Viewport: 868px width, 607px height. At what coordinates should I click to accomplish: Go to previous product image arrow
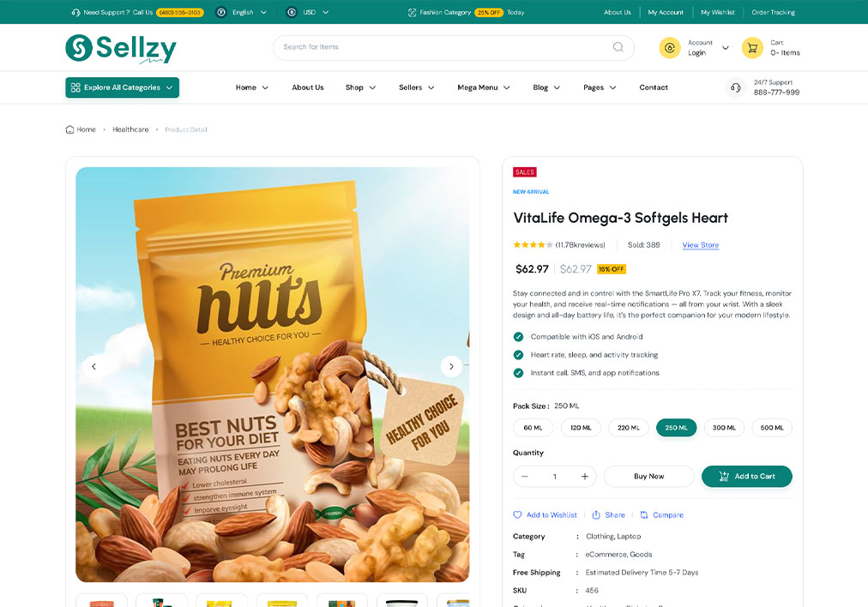pyautogui.click(x=93, y=366)
